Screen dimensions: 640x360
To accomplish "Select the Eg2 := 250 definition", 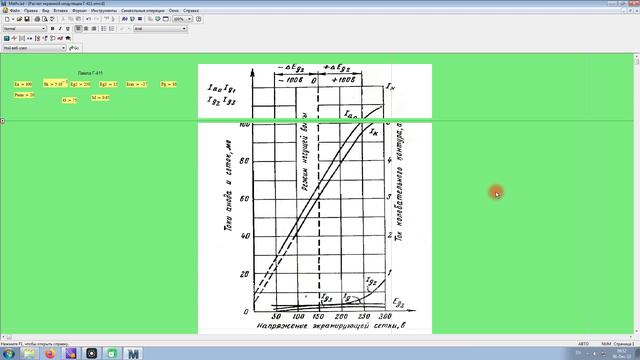I will tap(80, 84).
